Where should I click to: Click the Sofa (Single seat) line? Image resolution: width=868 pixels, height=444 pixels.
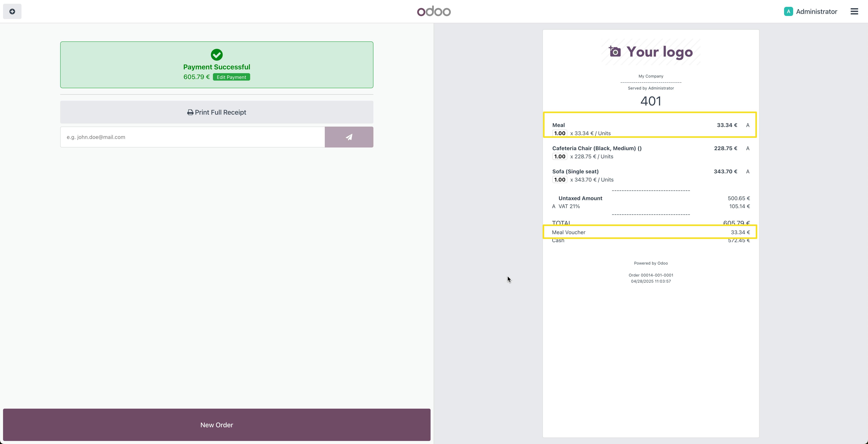pos(575,172)
